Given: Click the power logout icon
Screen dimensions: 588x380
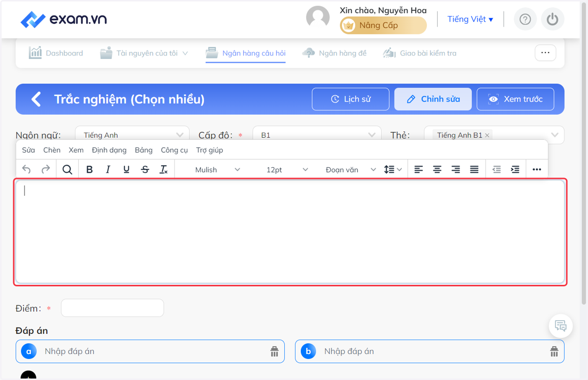Looking at the screenshot, I should click(553, 19).
